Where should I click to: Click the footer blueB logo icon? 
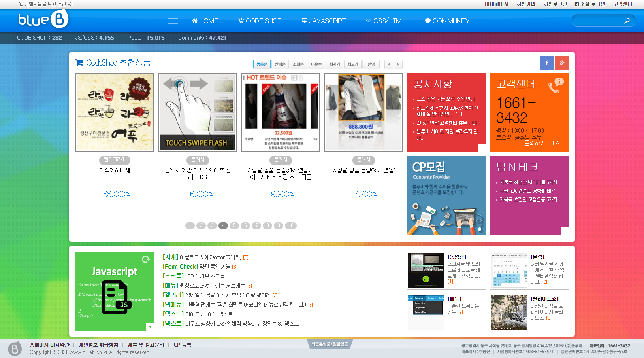pyautogui.click(x=15, y=349)
